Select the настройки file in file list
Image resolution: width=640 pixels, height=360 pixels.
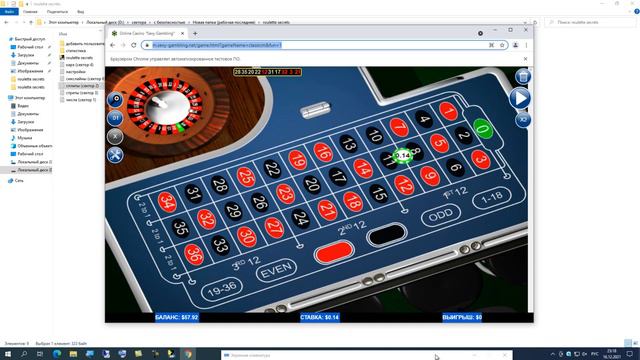(76, 72)
